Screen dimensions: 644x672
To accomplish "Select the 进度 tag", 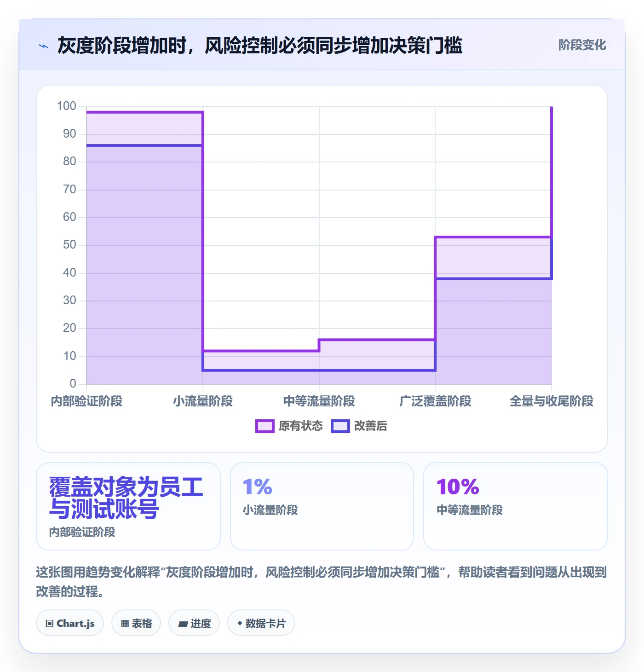I will click(x=194, y=623).
